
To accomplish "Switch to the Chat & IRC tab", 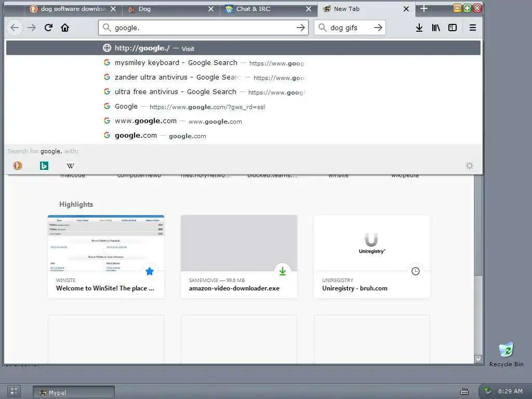I will coord(269,9).
